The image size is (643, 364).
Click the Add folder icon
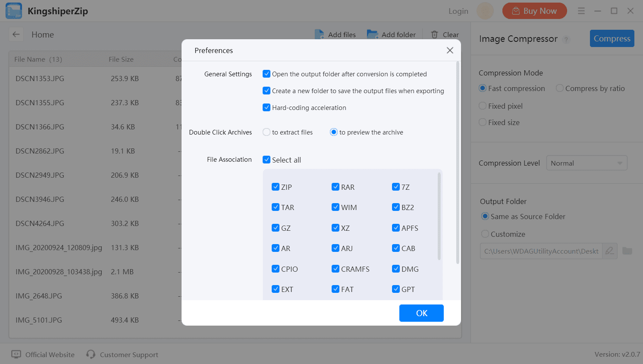[372, 35]
